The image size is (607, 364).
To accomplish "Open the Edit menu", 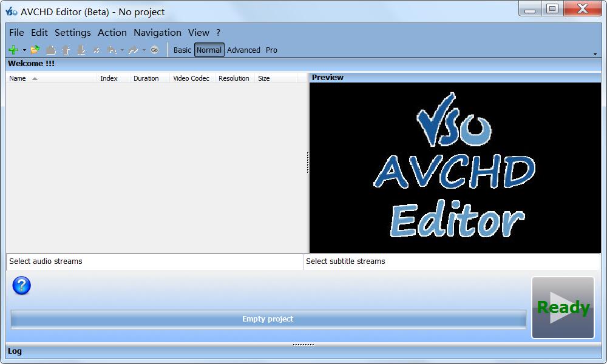I will [39, 33].
